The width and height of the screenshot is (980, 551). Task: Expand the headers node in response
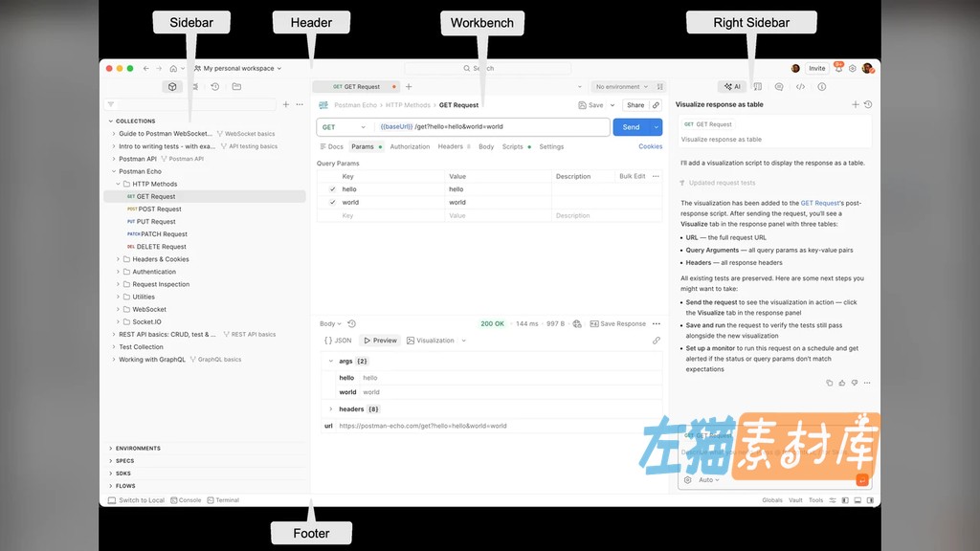[330, 409]
